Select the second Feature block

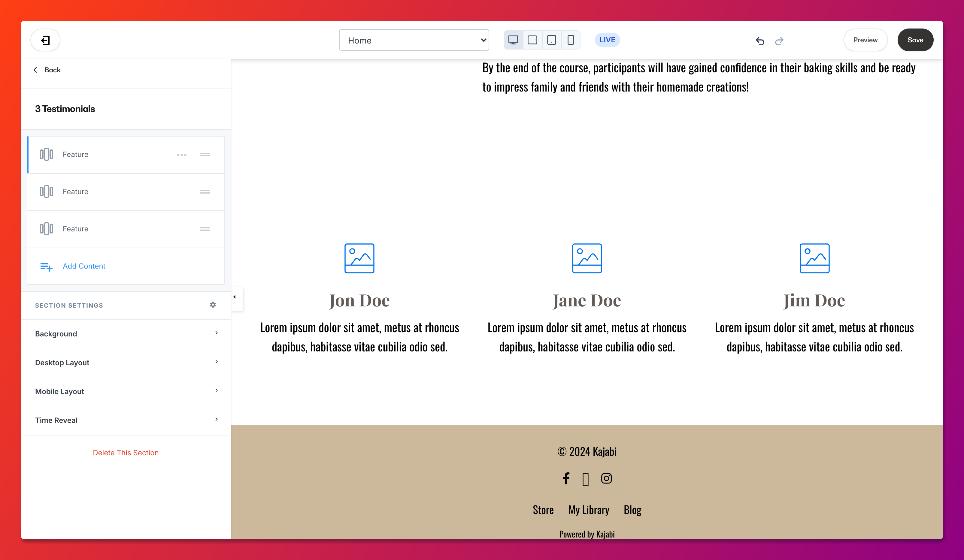[126, 191]
